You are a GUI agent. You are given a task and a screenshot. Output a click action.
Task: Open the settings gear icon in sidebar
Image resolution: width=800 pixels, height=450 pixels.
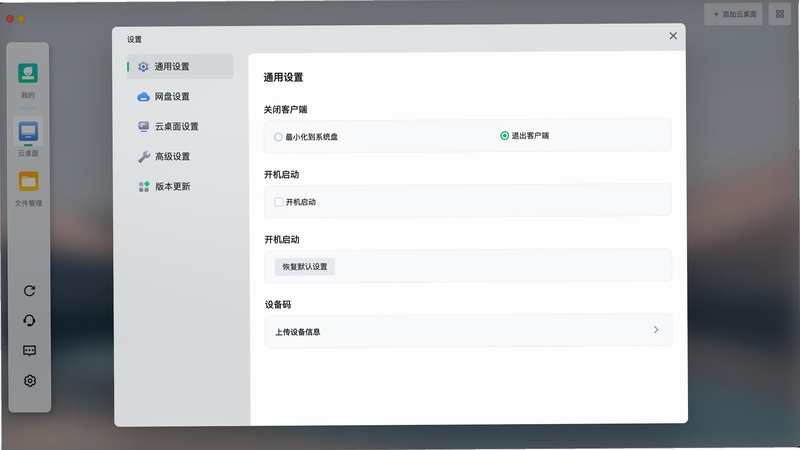(30, 381)
